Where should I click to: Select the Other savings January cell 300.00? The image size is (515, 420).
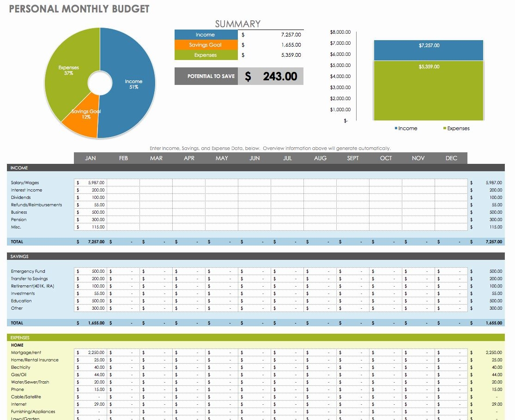pos(91,308)
